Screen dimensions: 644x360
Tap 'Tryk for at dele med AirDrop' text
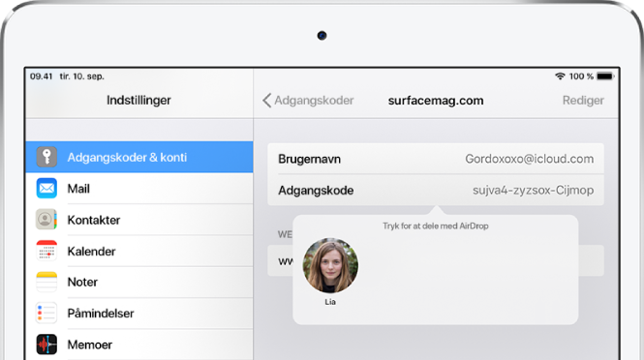pyautogui.click(x=436, y=226)
